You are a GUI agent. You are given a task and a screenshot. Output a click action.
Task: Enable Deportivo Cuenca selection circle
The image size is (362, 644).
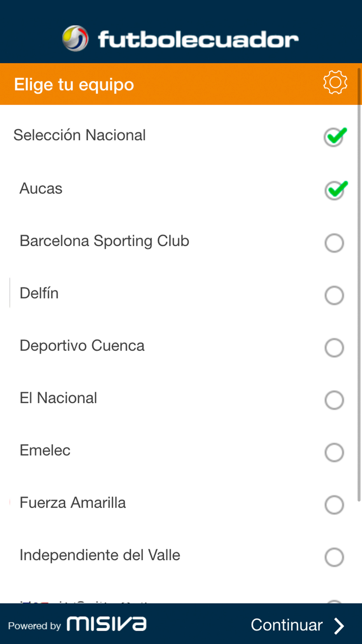pyautogui.click(x=334, y=348)
